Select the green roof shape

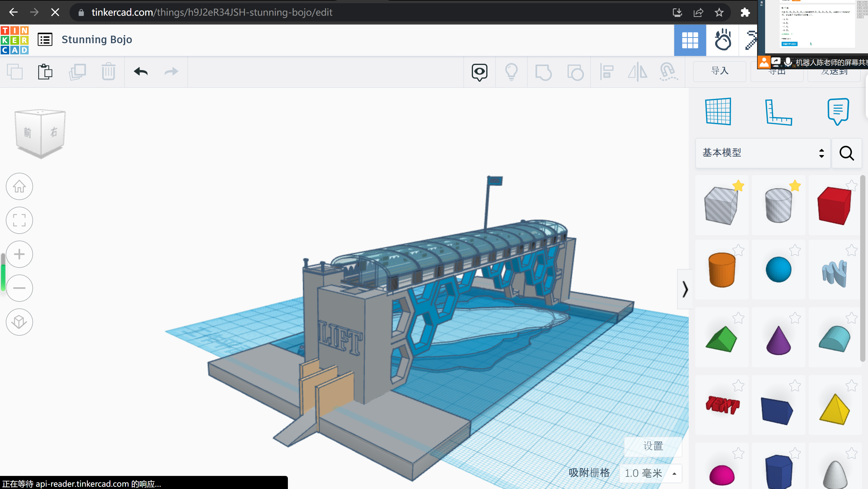721,339
